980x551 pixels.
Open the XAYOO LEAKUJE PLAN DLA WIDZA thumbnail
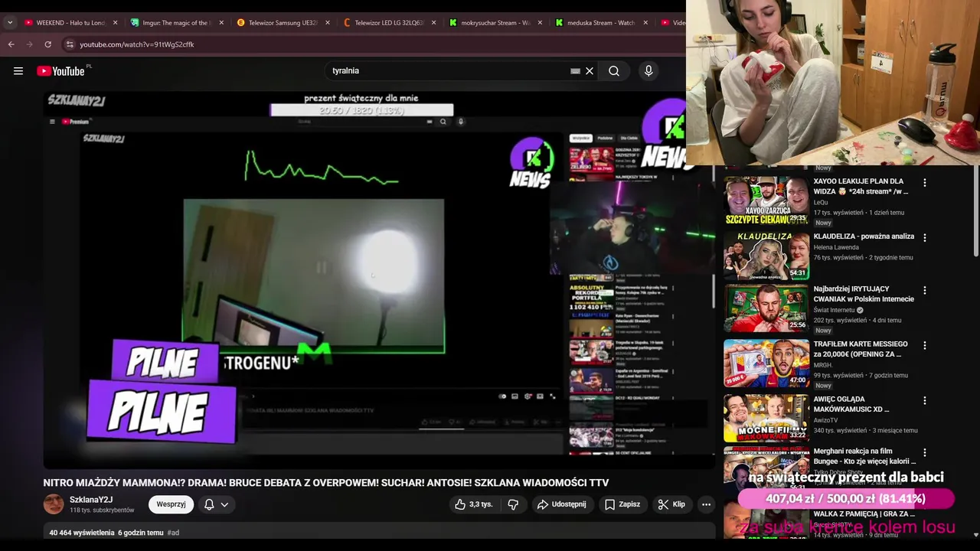766,201
